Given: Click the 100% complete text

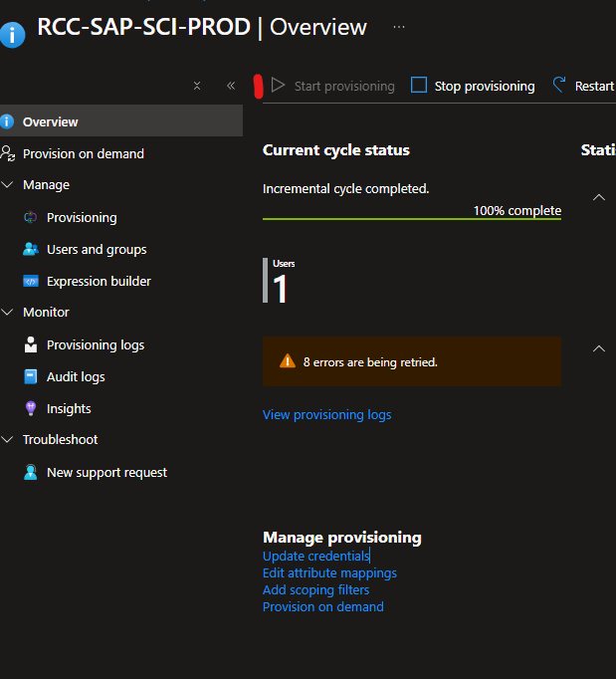Looking at the screenshot, I should tap(517, 210).
